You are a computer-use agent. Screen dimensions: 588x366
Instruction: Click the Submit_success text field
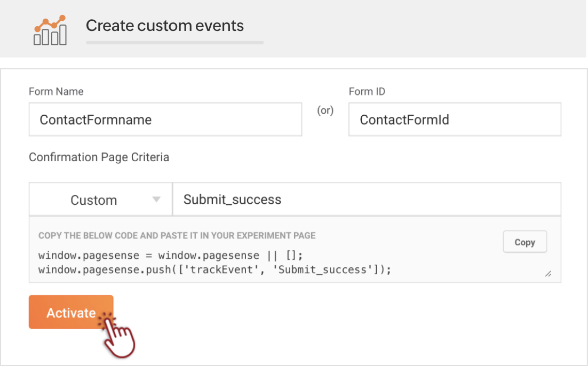(x=366, y=200)
